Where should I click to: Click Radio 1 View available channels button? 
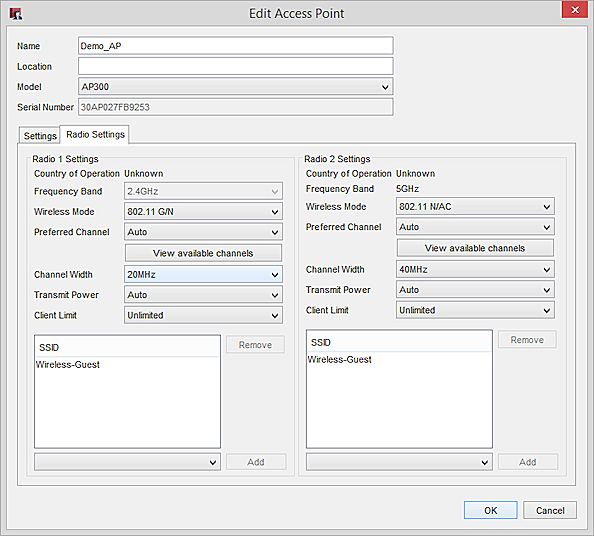[x=203, y=253]
